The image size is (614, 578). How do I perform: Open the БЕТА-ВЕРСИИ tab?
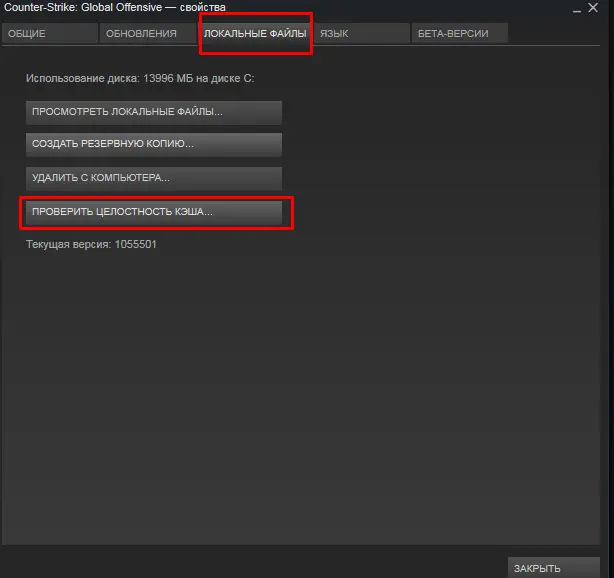460,33
